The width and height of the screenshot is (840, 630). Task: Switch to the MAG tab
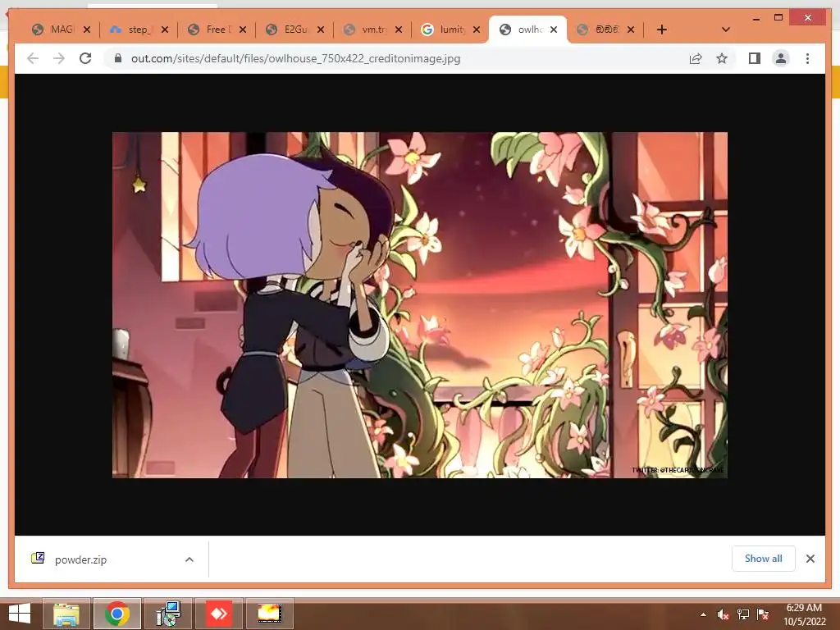pos(54,30)
